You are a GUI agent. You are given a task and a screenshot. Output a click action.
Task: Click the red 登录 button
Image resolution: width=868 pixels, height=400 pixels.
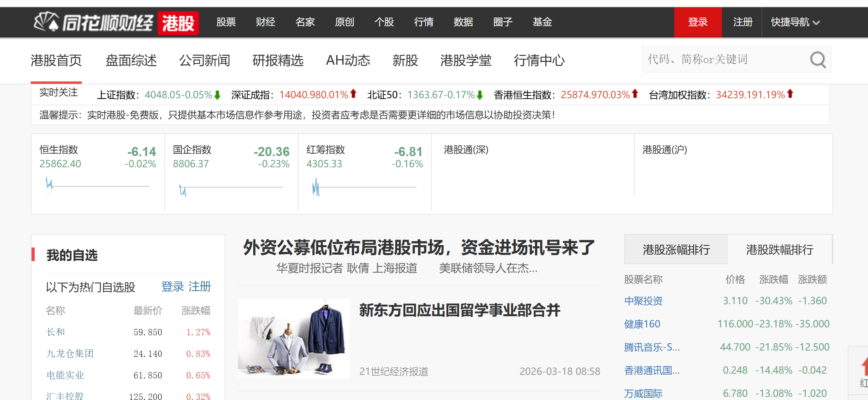tap(698, 22)
